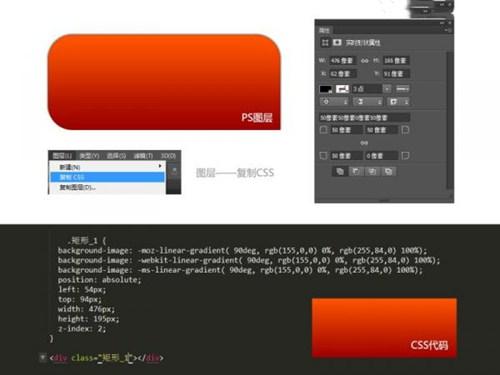This screenshot has height=375, width=500.
Task: Click the live shape properties icon
Action: pos(325,42)
